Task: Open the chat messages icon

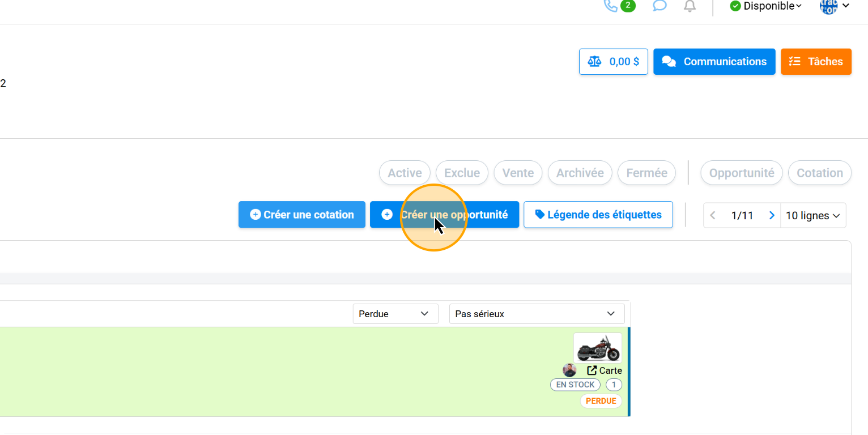Action: pos(659,6)
